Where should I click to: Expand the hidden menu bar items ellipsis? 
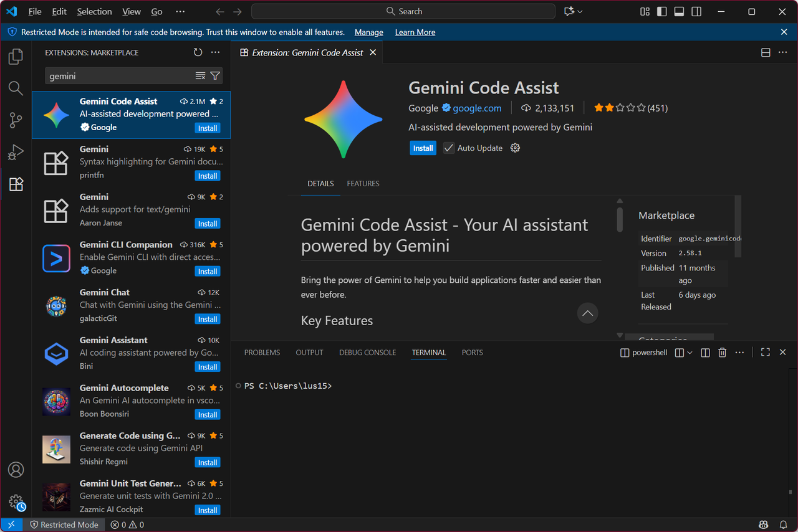[x=180, y=11]
